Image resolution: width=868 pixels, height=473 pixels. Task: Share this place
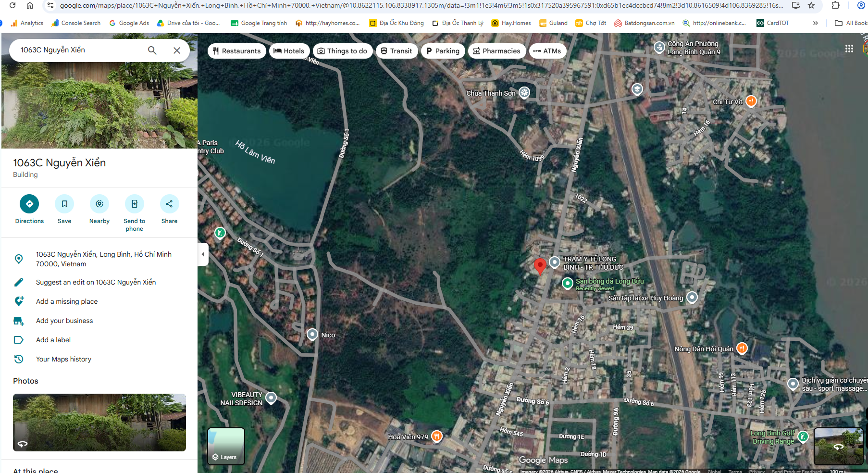[169, 209]
